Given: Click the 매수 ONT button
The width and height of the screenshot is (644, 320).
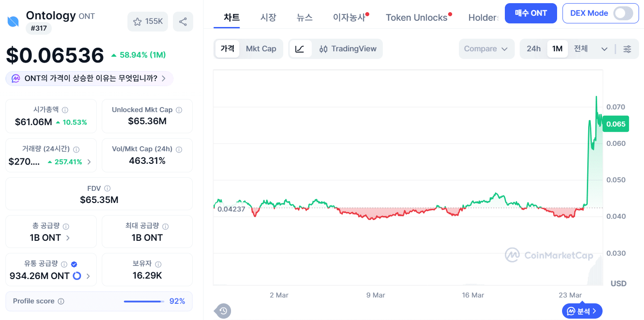Looking at the screenshot, I should point(531,13).
